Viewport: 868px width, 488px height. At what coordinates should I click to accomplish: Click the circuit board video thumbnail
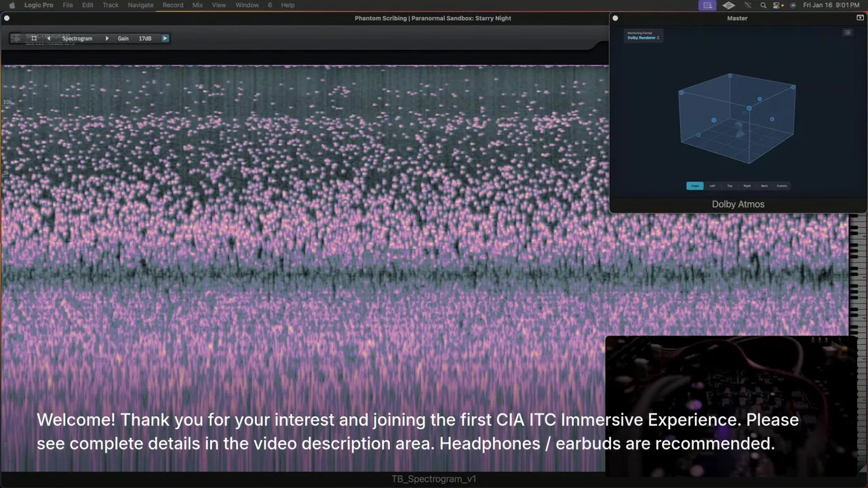(x=731, y=405)
